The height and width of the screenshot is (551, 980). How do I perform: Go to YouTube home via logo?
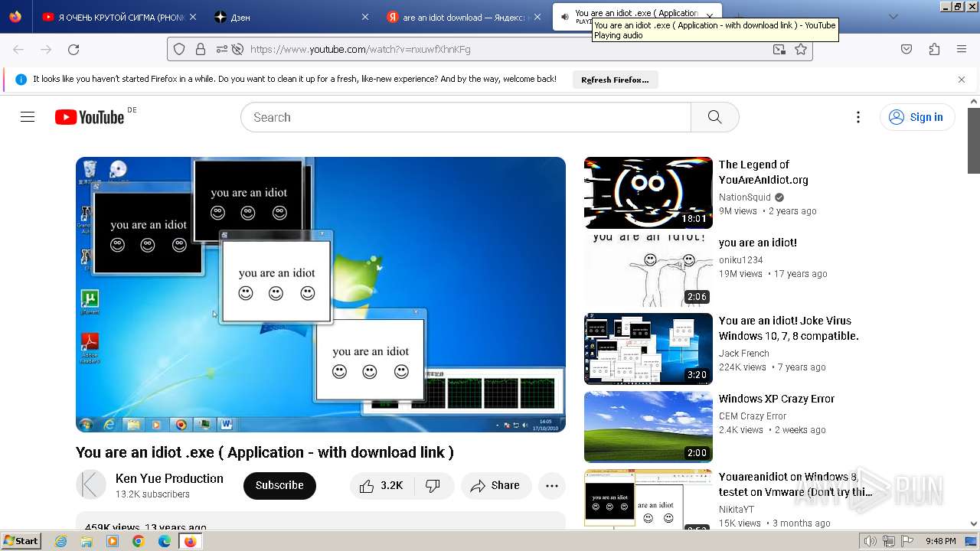pos(90,117)
